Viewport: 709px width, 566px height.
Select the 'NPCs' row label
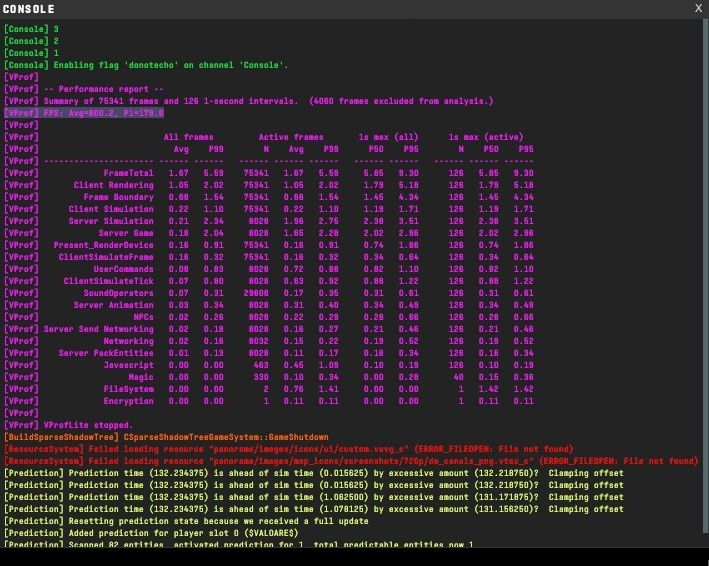coord(143,317)
